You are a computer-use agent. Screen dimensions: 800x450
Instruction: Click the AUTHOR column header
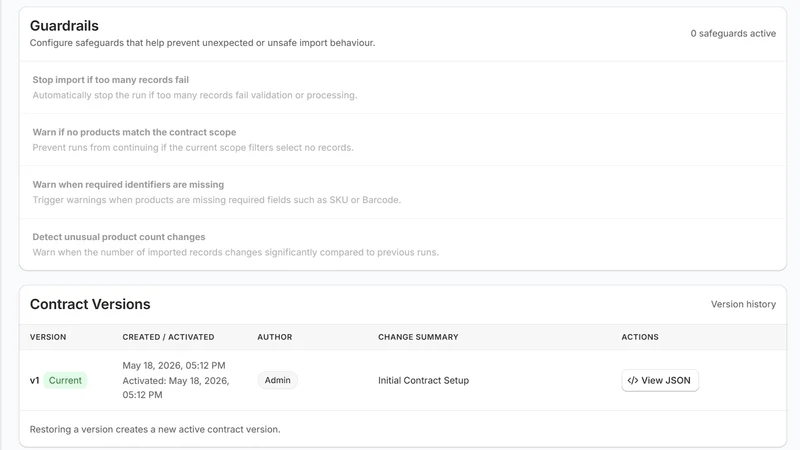(274, 337)
